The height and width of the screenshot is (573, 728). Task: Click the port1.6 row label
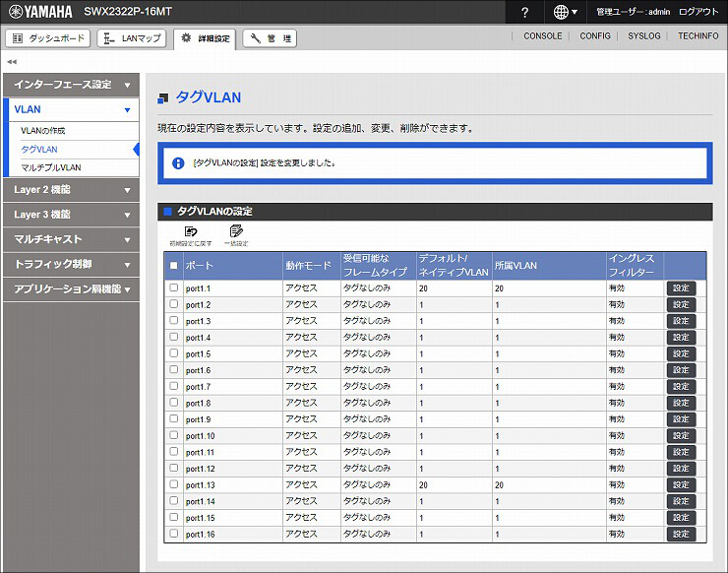pos(199,370)
